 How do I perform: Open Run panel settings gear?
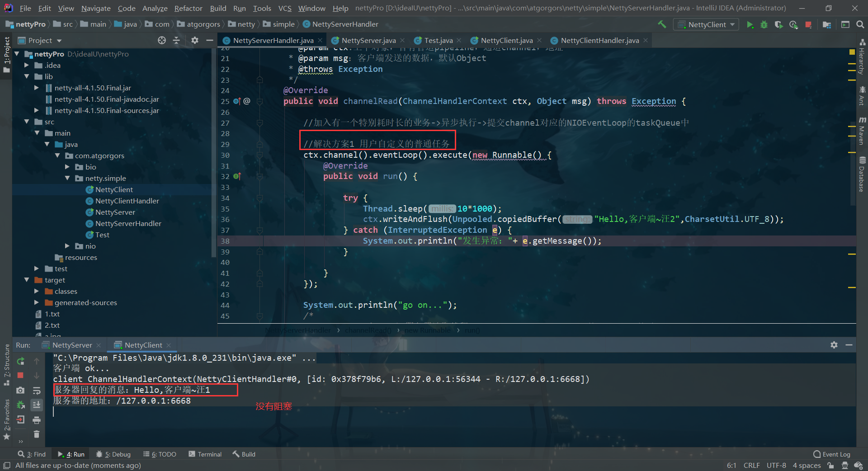click(834, 345)
